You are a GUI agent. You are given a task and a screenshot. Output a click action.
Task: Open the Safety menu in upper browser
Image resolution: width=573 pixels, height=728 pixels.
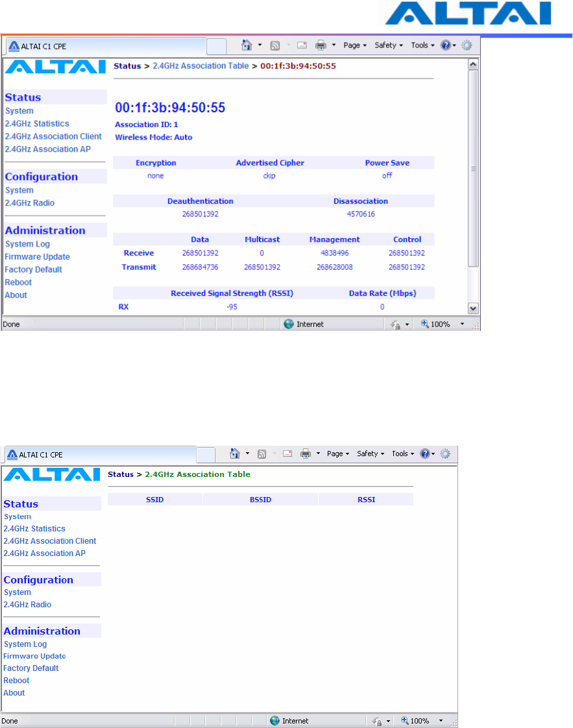tap(389, 45)
